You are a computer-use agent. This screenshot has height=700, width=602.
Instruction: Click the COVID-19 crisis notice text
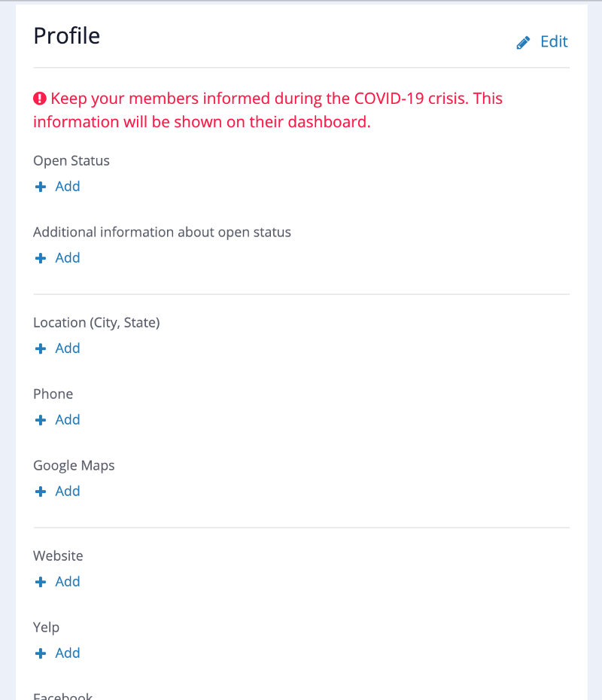(x=268, y=110)
